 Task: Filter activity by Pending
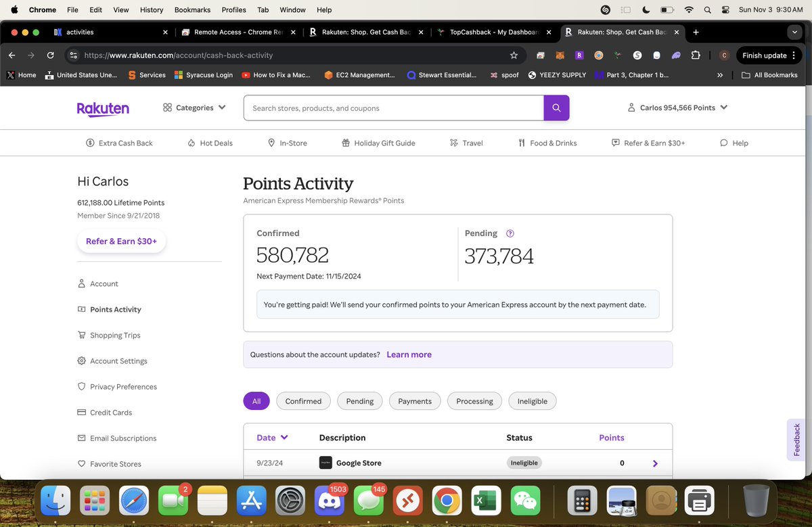point(360,401)
